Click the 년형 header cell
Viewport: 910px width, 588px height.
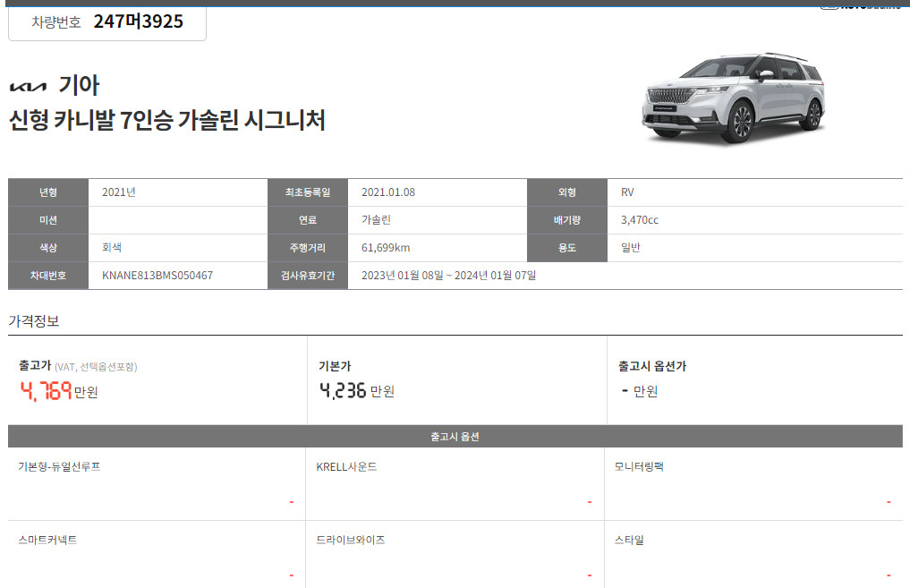[x=48, y=192]
